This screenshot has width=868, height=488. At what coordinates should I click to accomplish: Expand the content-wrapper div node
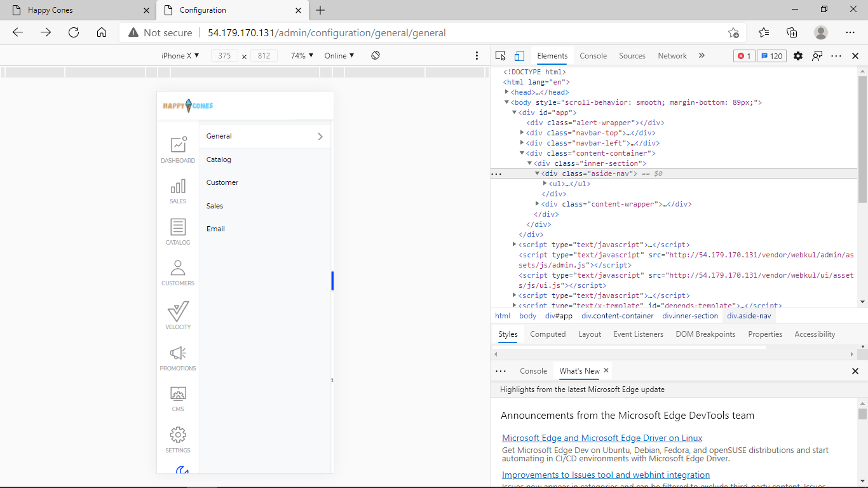(x=538, y=204)
